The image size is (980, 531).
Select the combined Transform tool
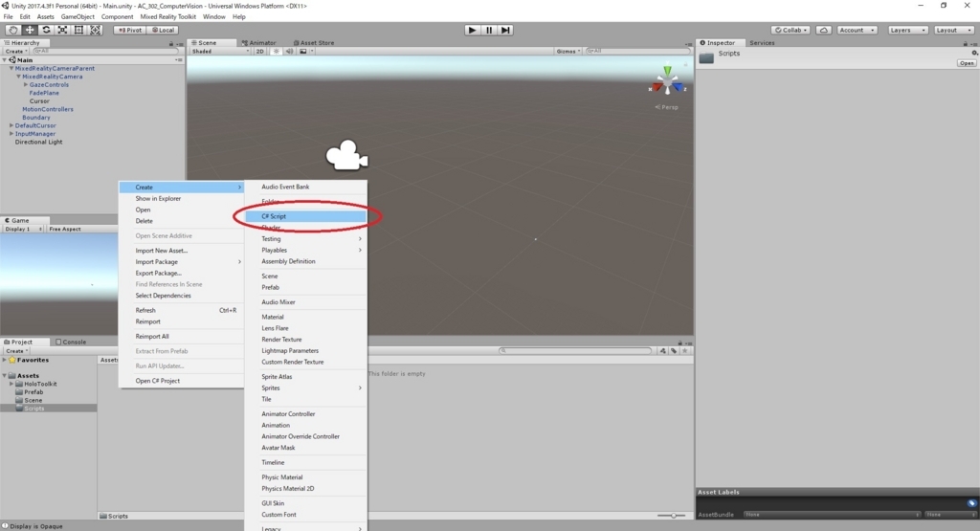95,30
